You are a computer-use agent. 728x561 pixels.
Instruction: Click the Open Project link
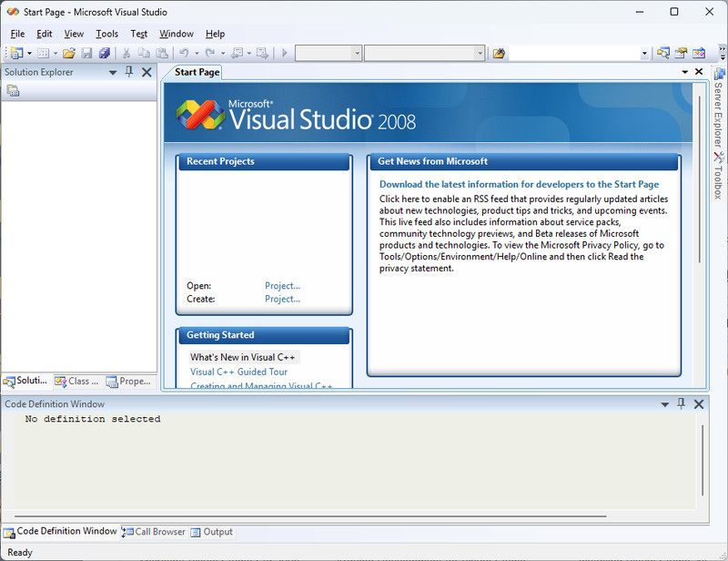click(282, 286)
